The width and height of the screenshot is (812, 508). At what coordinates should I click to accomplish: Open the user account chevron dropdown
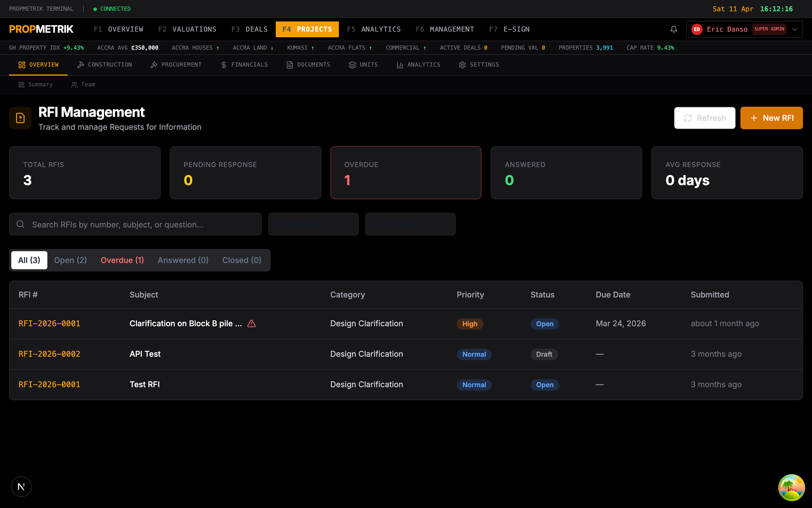tap(795, 29)
